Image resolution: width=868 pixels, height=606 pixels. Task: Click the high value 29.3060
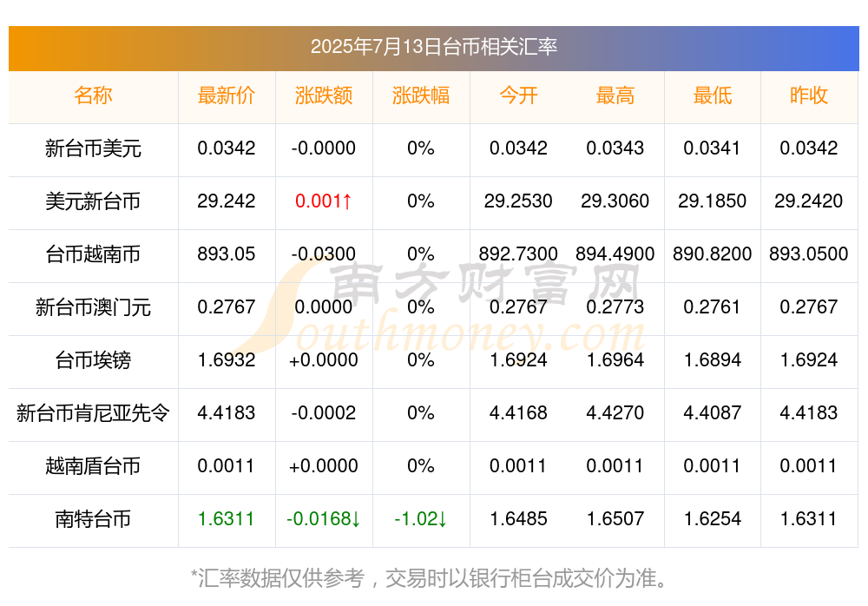(615, 201)
